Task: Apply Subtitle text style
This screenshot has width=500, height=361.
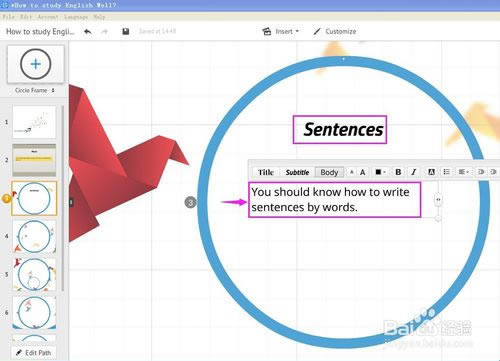Action: click(297, 172)
